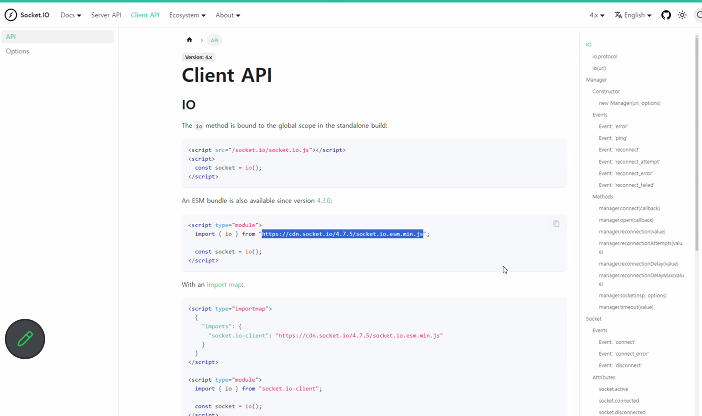This screenshot has width=702, height=416.
Task: Click the /socket.io/socket.io.js script source text
Action: click(270, 150)
